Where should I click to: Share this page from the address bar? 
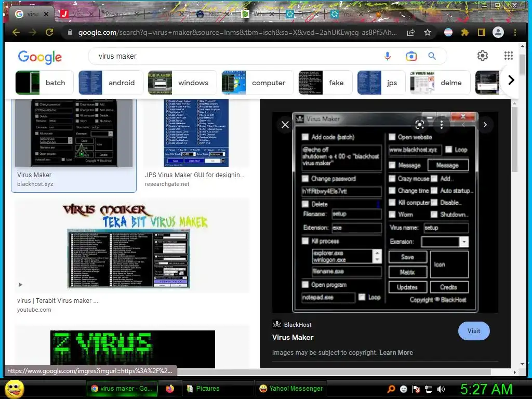coord(411,33)
